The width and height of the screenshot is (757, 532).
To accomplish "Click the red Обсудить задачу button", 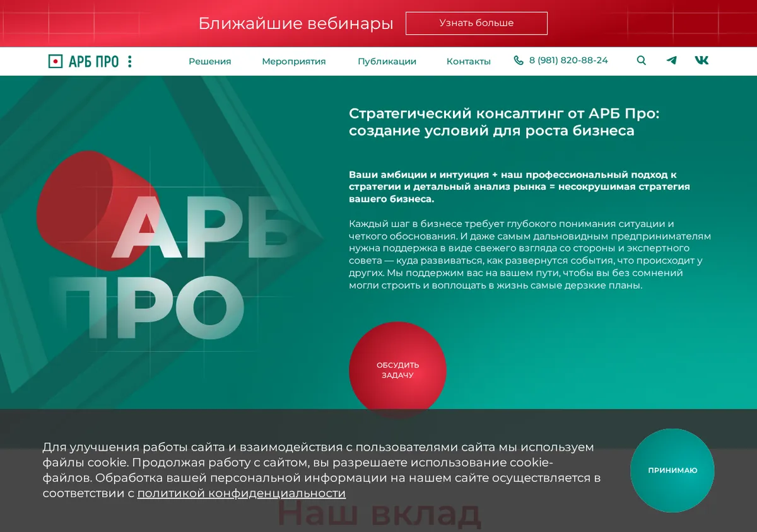I will pos(397,370).
